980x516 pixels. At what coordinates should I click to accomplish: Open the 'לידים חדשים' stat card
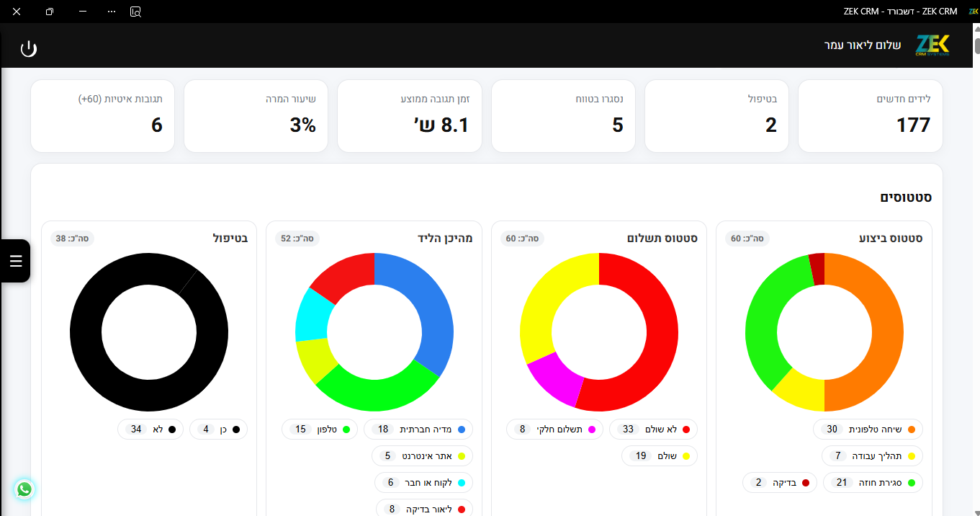[870, 116]
